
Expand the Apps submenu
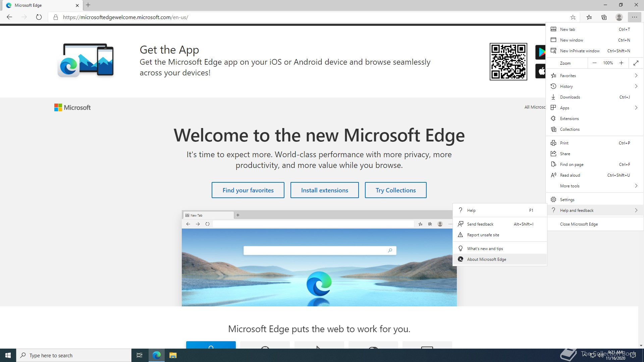595,108
